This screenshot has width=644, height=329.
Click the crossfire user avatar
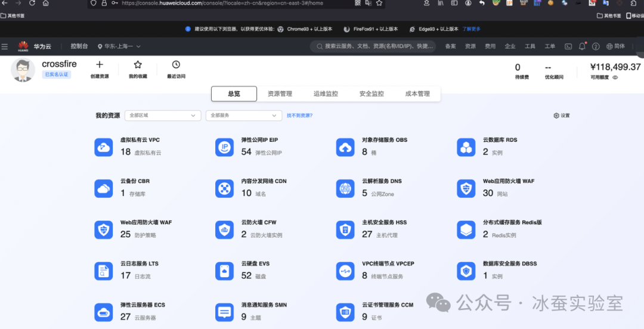pos(23,70)
